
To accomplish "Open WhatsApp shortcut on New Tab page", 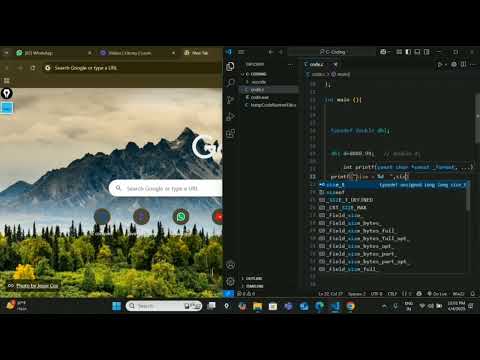I will point(181,217).
